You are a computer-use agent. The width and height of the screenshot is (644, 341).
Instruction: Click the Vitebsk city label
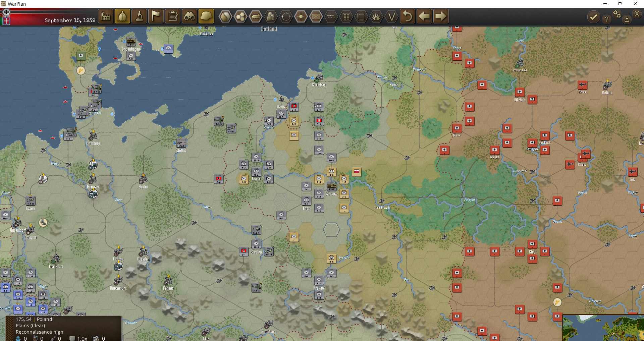point(520,100)
